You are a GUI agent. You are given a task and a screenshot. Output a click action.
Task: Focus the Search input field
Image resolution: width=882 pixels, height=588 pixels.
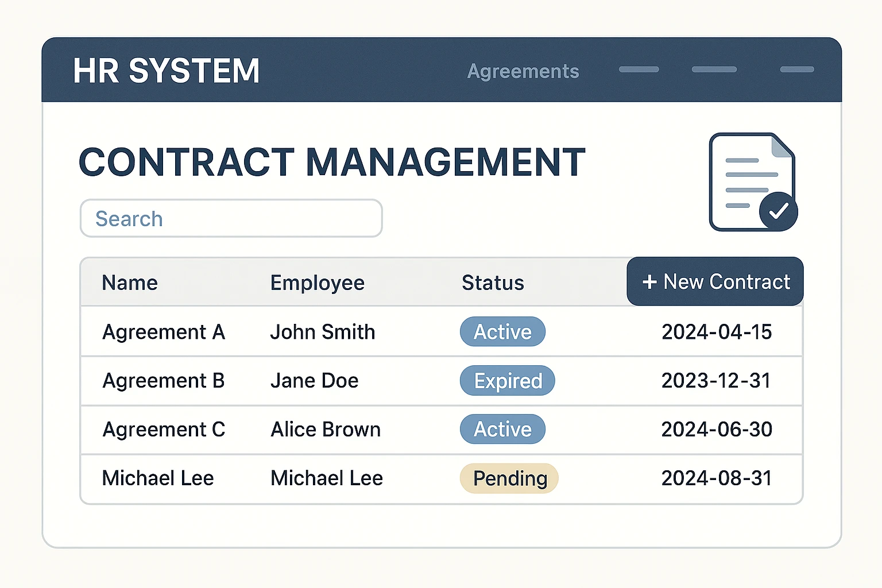coord(231,218)
